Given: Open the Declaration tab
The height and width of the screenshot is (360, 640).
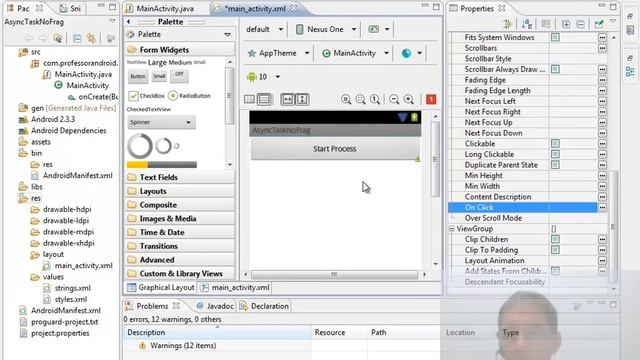Looking at the screenshot, I should pos(264,306).
